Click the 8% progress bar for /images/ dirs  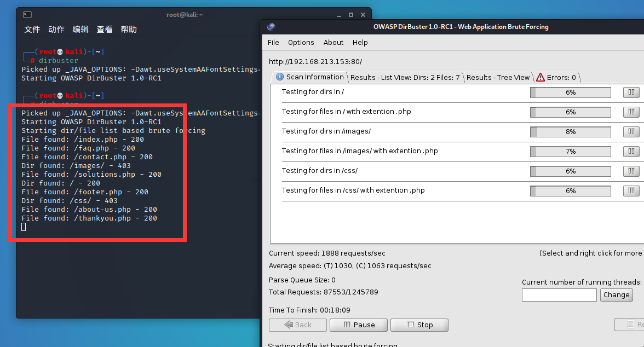tap(571, 132)
